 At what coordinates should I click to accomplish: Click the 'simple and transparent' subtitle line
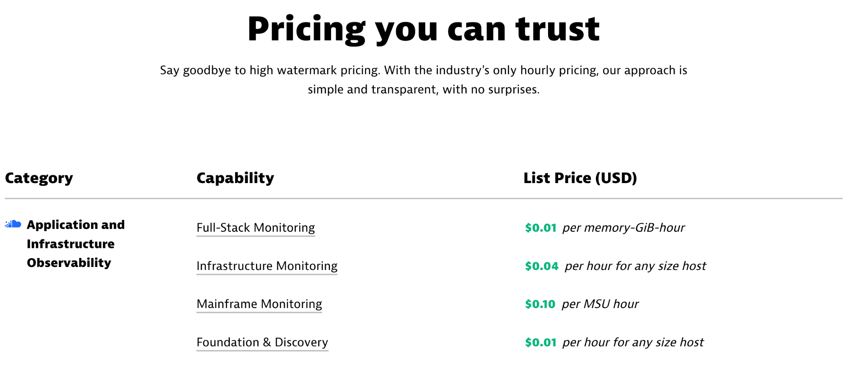(x=423, y=89)
